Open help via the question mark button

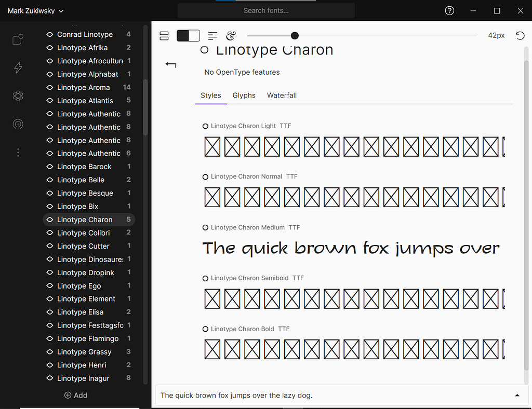click(x=449, y=10)
